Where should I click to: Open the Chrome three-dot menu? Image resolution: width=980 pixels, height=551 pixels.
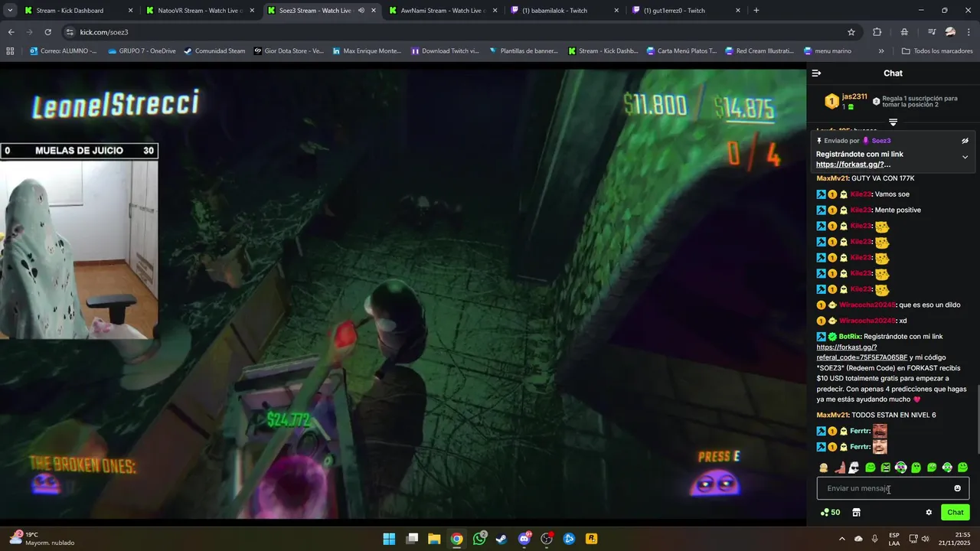tap(969, 32)
